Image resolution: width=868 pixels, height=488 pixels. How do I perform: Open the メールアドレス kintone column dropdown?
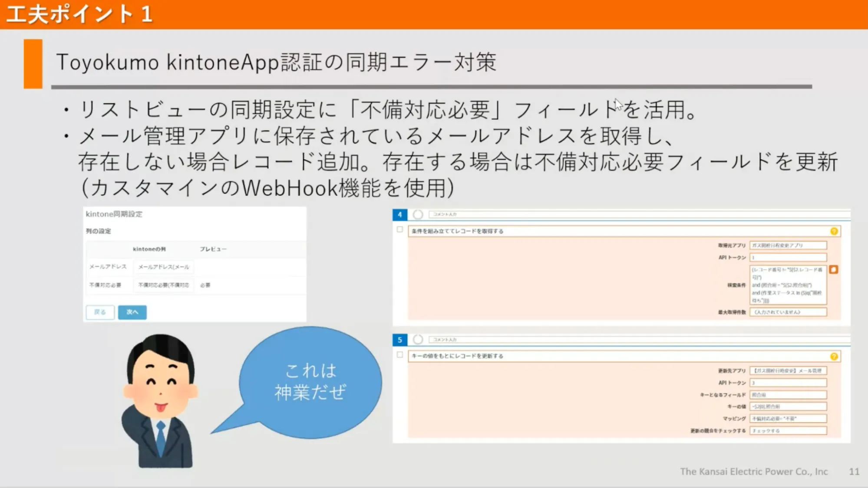point(164,267)
